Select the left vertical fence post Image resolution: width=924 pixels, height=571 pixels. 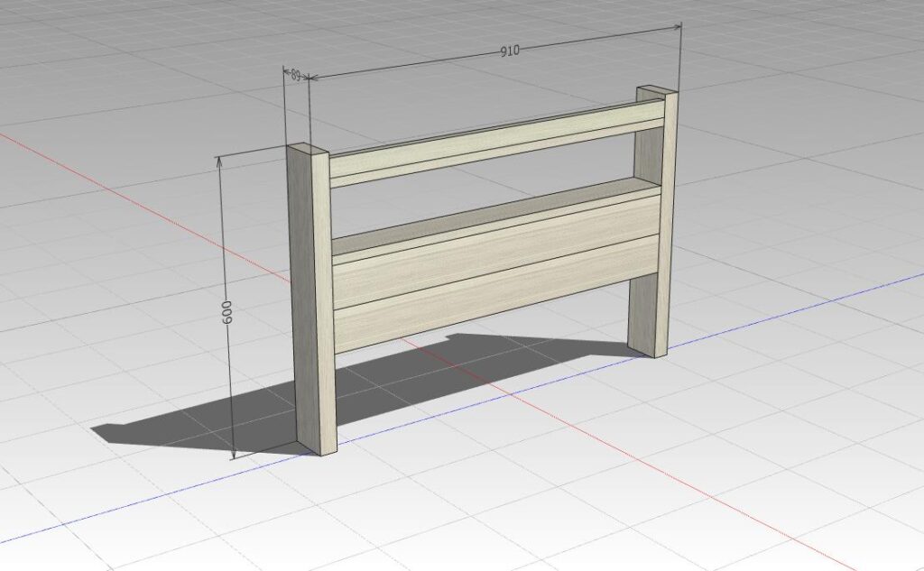point(311,300)
